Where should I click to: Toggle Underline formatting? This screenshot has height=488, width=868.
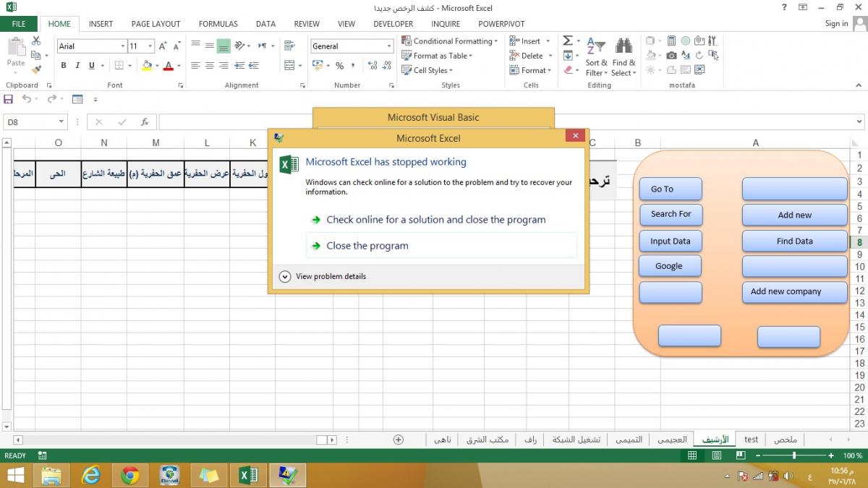click(x=91, y=66)
